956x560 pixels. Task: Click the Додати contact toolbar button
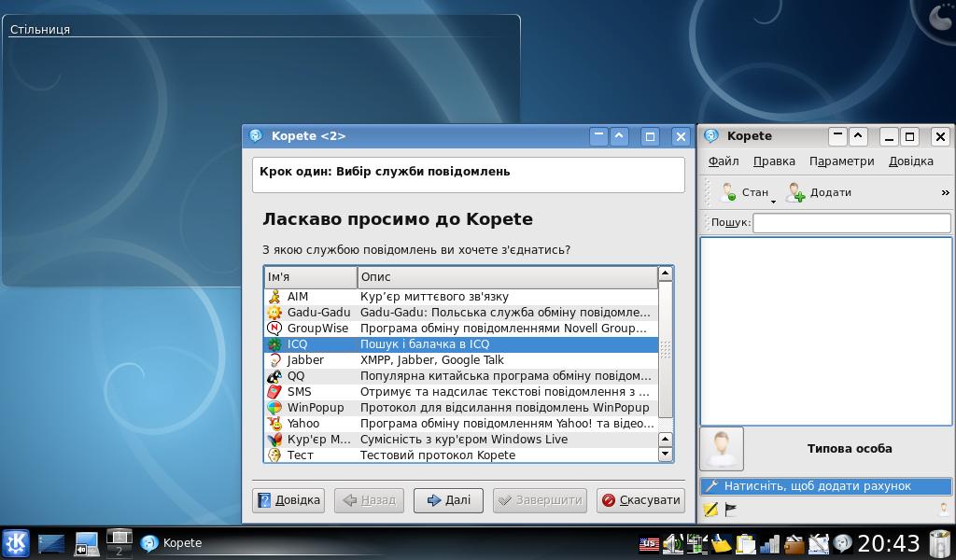[x=819, y=192]
